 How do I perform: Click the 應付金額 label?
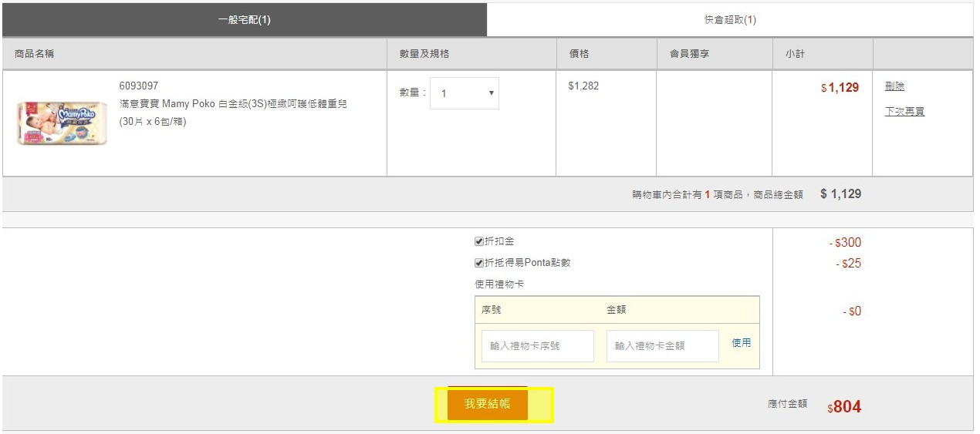click(787, 403)
